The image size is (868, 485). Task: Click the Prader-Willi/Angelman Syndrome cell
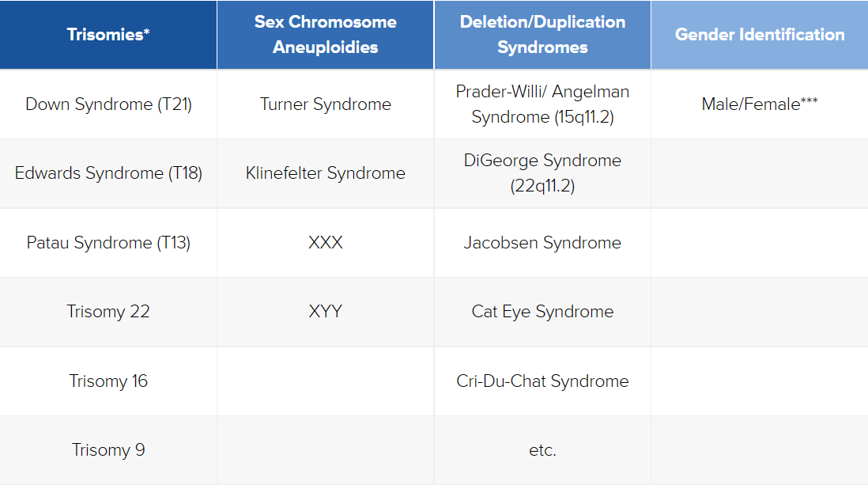[542, 104]
